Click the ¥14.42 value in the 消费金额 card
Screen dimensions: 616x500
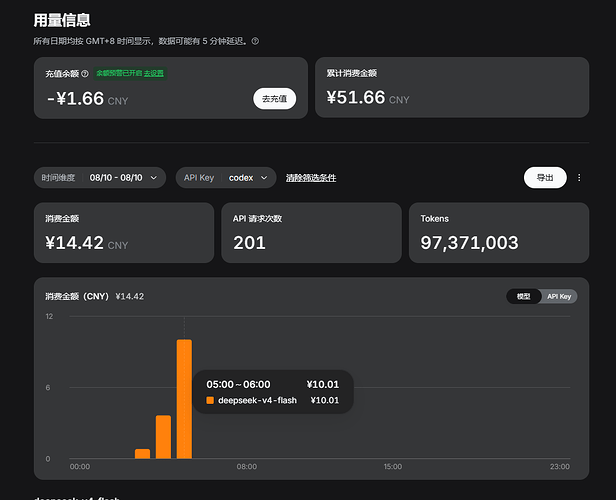(x=75, y=243)
